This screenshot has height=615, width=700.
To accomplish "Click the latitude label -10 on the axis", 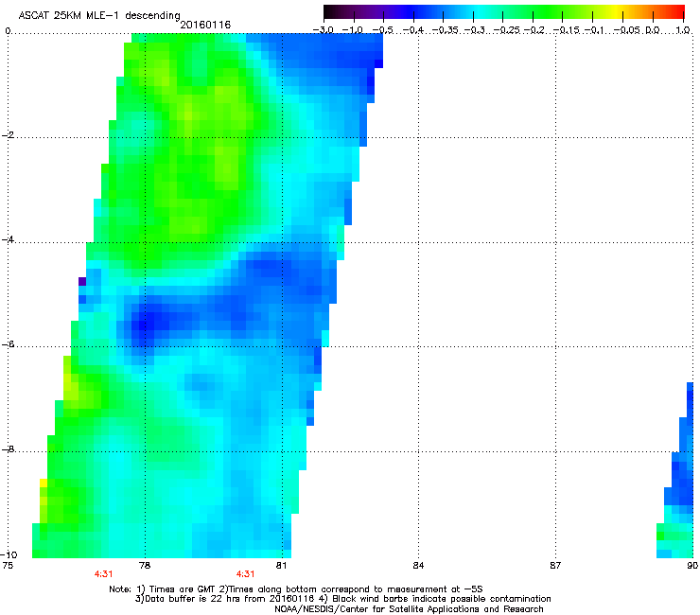I will coord(9,554).
